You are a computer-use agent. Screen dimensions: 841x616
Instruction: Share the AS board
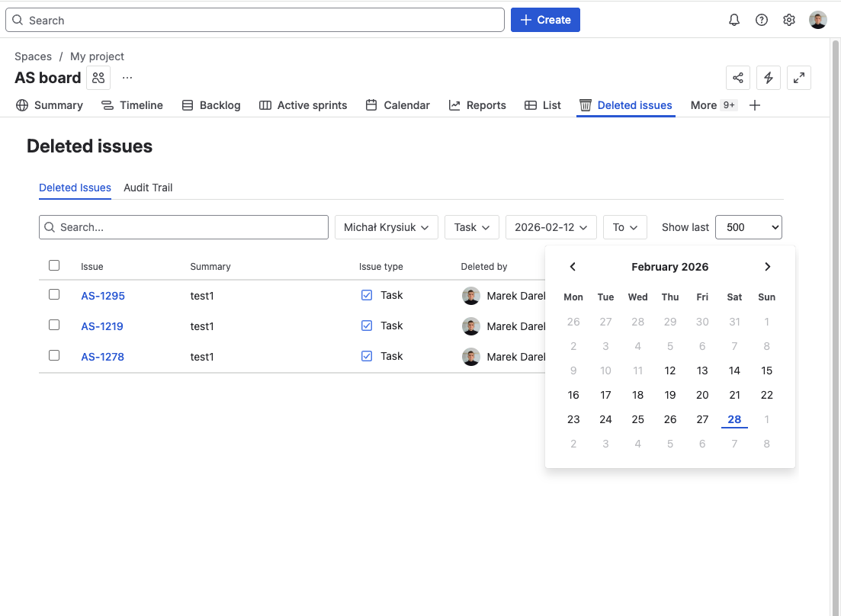[737, 77]
